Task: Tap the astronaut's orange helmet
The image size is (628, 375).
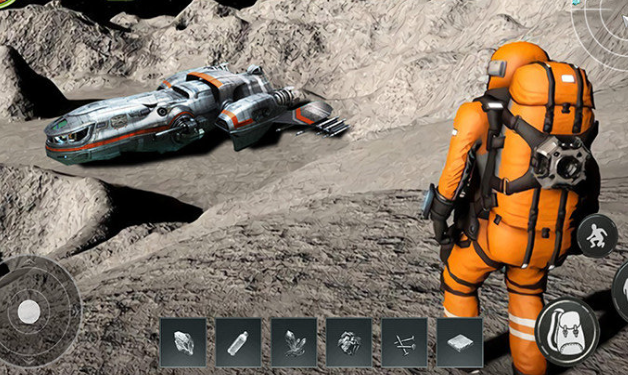Action: point(517,64)
